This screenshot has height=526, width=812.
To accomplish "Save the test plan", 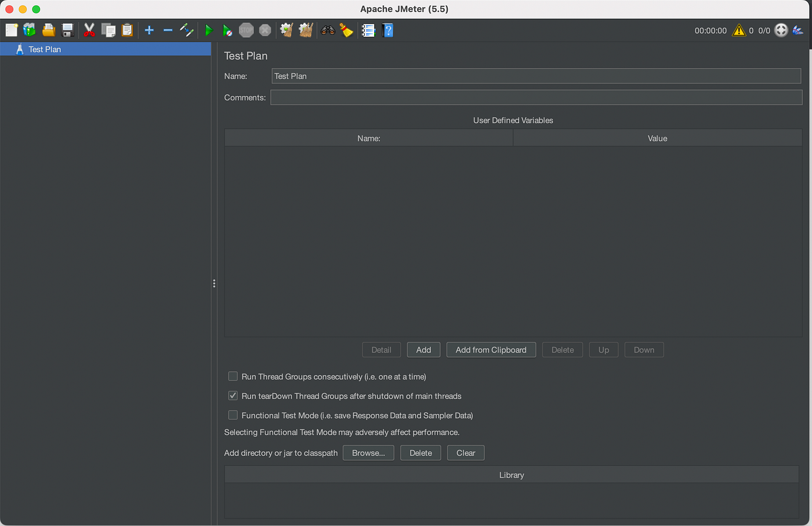I will (x=67, y=30).
